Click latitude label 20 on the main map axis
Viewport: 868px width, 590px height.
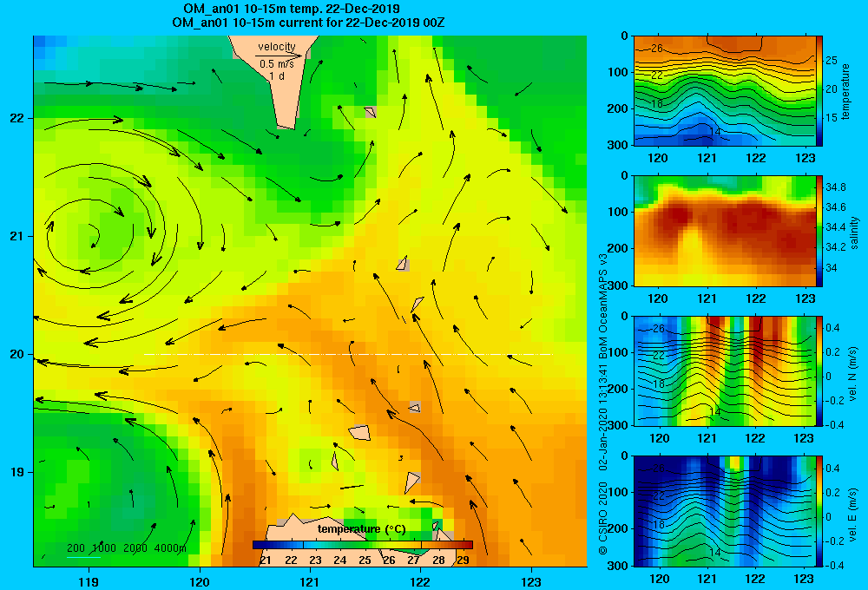(x=16, y=354)
